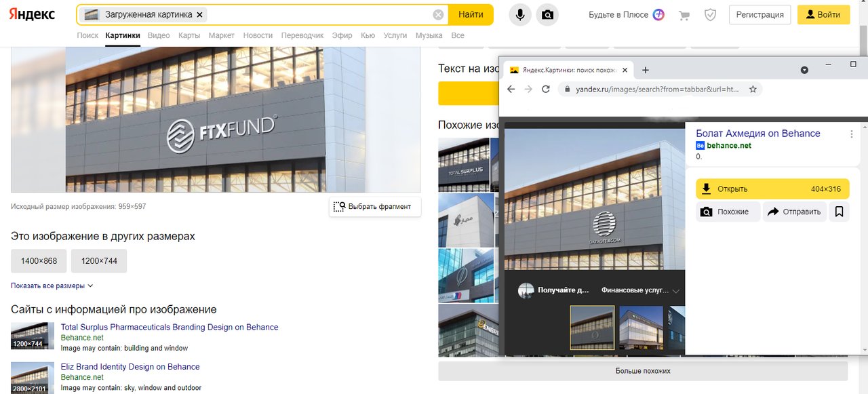
Task: Open the Total Surplus Pharmaceuticals Branding Design link
Action: point(170,327)
